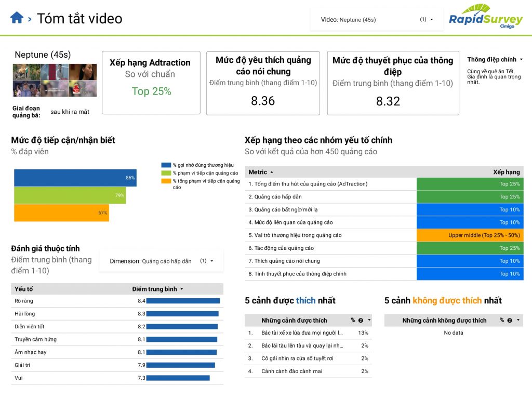The height and width of the screenshot is (399, 532).
Task: Click the sau khi ra mắt stage value
Action: [70, 112]
